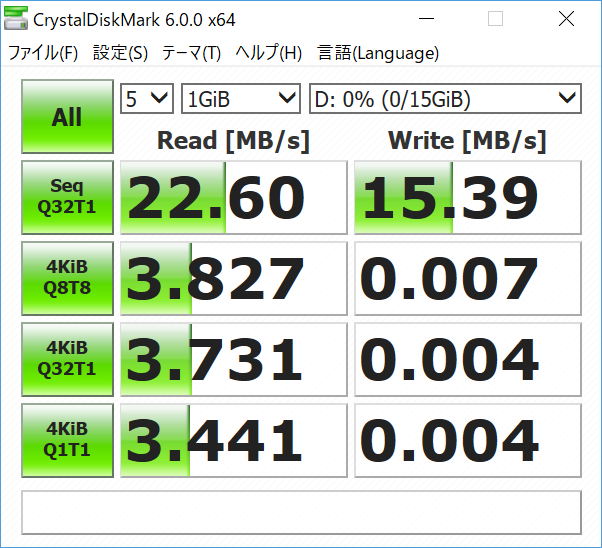602x548 pixels.
Task: Run the 4KiB Q1T1 benchmark
Action: tap(67, 440)
